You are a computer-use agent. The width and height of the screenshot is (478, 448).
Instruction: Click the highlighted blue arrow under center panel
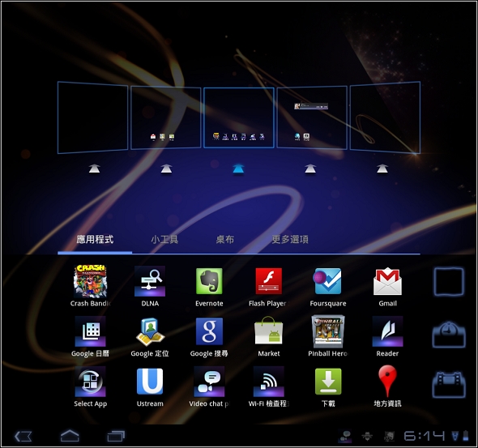click(x=238, y=169)
